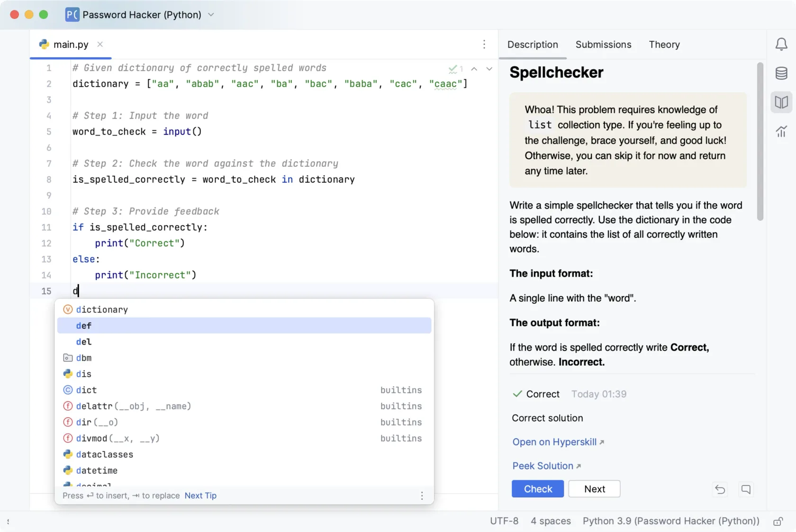Open the Task book icon in sidebar
796x532 pixels.
(781, 102)
